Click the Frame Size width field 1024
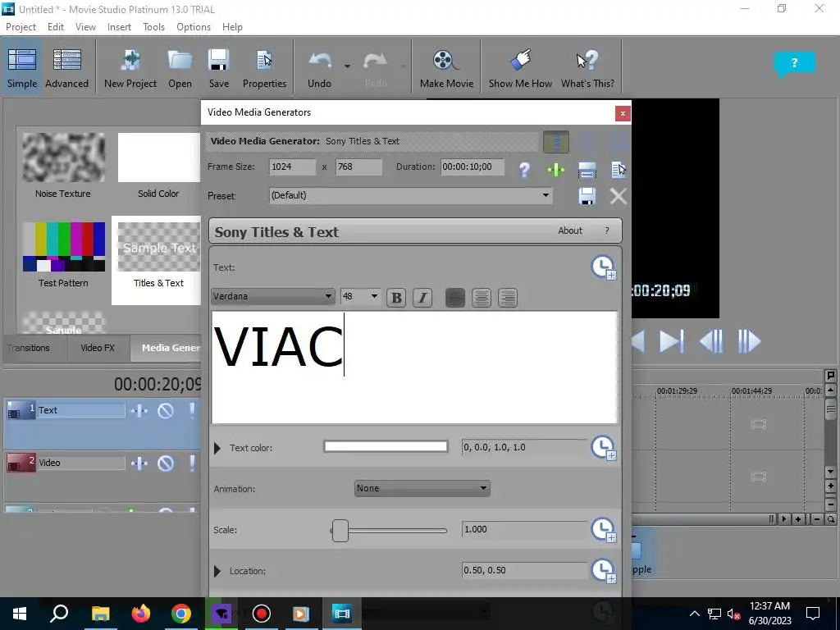 (x=292, y=167)
